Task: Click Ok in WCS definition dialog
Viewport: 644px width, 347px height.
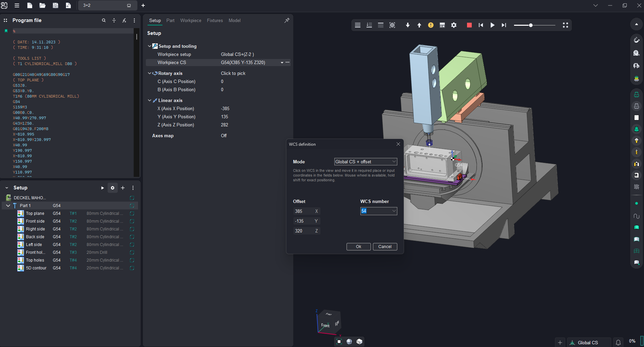Action: pyautogui.click(x=358, y=247)
